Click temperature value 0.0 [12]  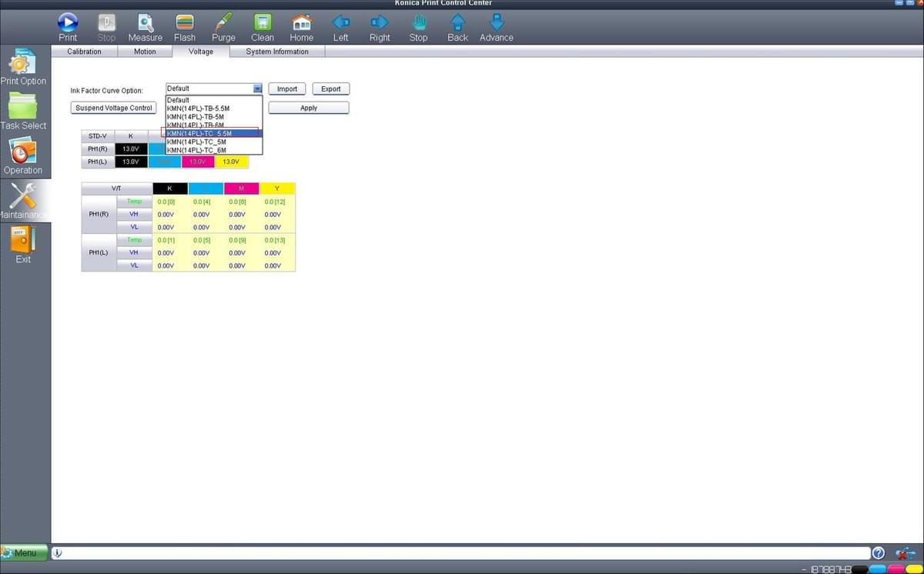(x=274, y=202)
